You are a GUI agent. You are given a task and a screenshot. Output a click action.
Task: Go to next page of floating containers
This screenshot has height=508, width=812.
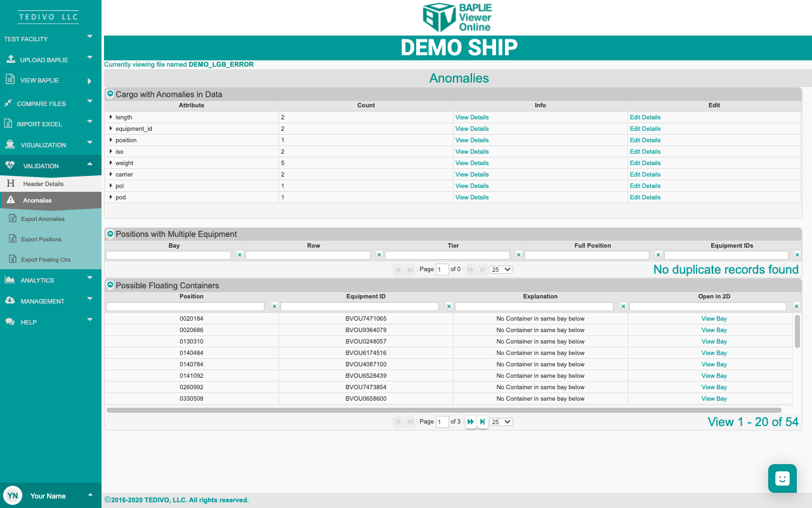pos(471,422)
